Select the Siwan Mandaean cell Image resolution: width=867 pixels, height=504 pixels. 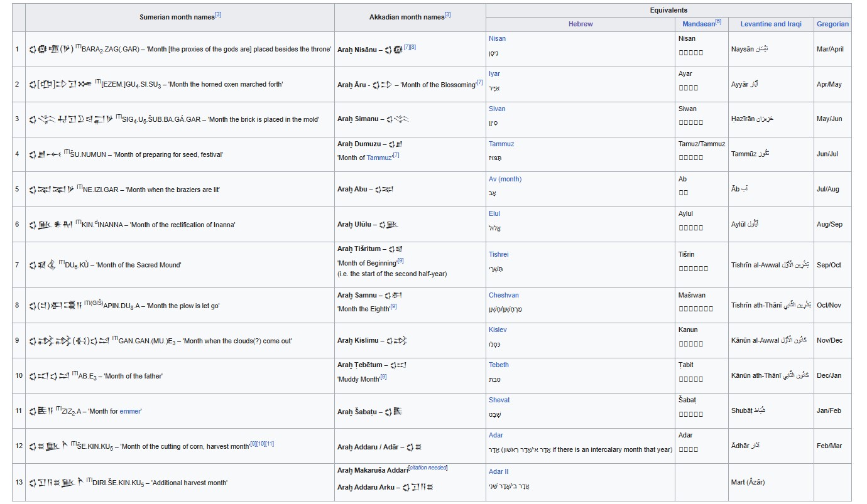point(702,119)
